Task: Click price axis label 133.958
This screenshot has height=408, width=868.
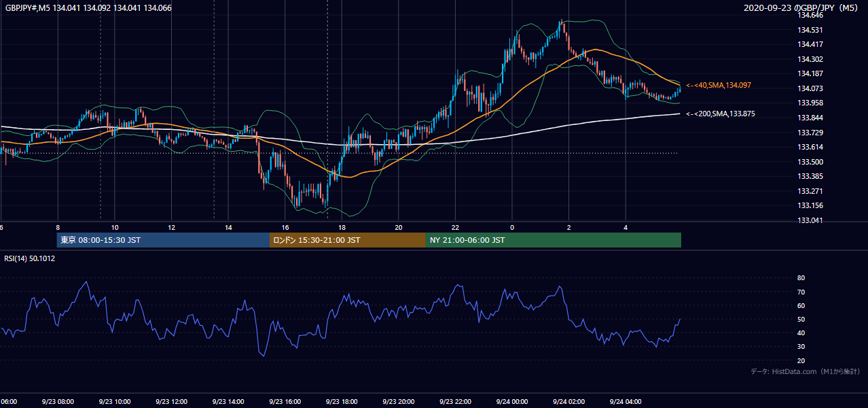Action: 810,103
